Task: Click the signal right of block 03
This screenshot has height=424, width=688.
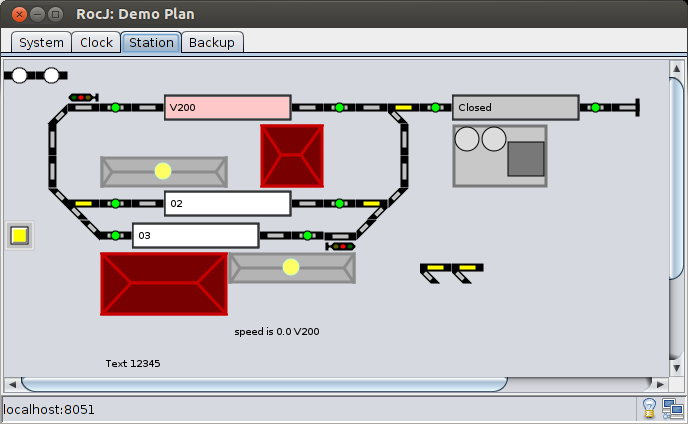Action: tap(340, 246)
